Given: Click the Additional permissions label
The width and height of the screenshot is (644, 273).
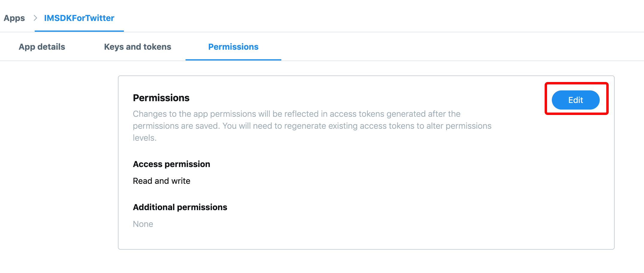Looking at the screenshot, I should click(x=180, y=207).
